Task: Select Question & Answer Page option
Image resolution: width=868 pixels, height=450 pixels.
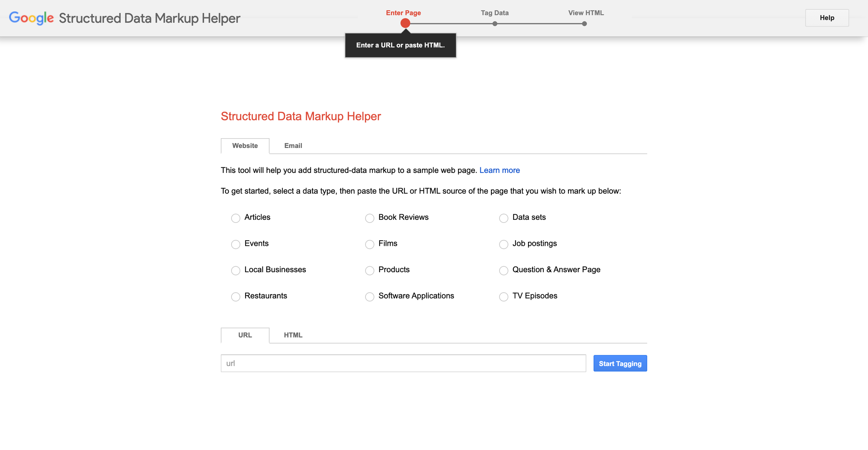Action: tap(503, 270)
